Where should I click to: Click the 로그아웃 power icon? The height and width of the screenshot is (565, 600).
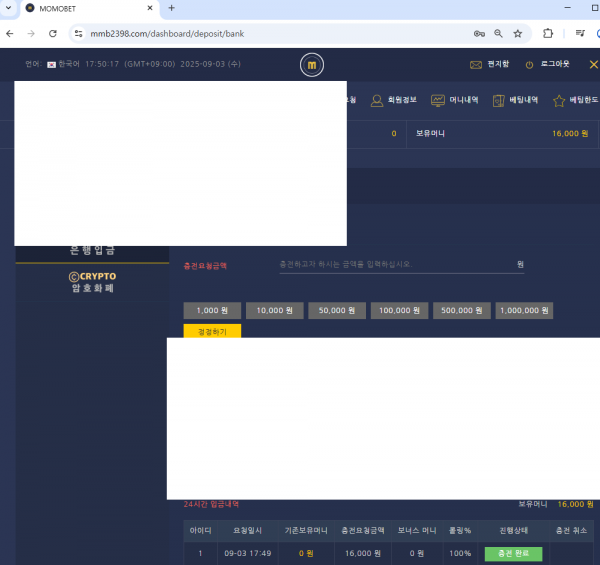(529, 64)
